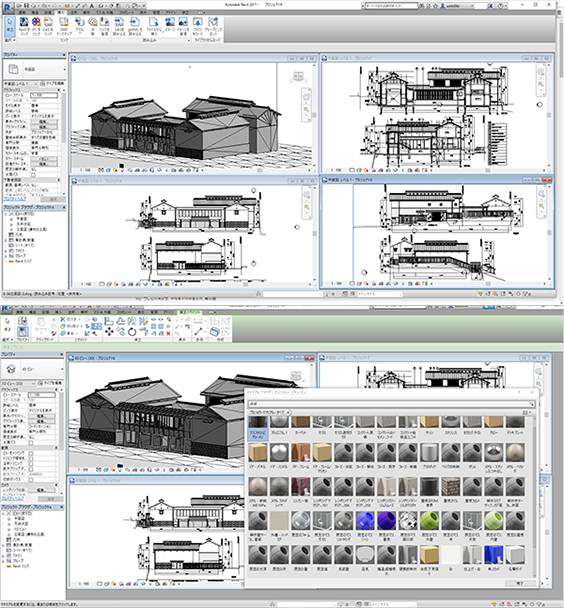Click Done button in material browser
Image resolution: width=564 pixels, height=608 pixels.
[x=520, y=583]
